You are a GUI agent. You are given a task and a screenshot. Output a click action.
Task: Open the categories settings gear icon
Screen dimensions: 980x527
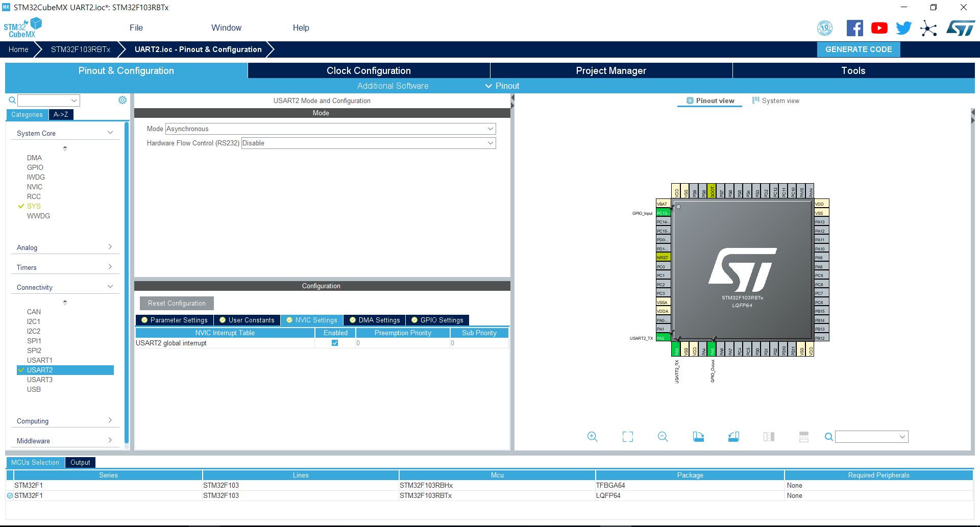(x=122, y=100)
